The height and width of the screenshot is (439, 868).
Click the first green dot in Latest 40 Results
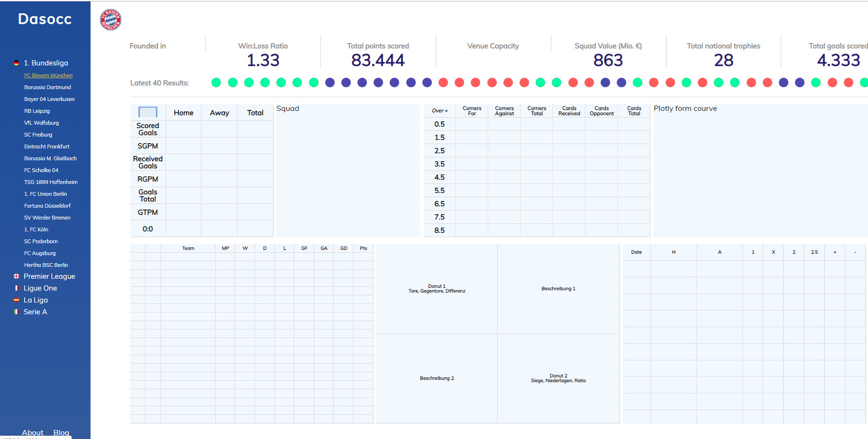(x=216, y=82)
